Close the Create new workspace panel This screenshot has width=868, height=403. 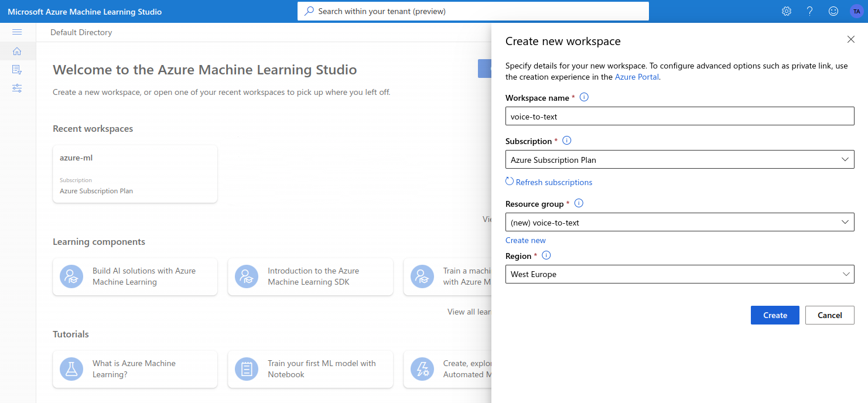[x=851, y=39]
